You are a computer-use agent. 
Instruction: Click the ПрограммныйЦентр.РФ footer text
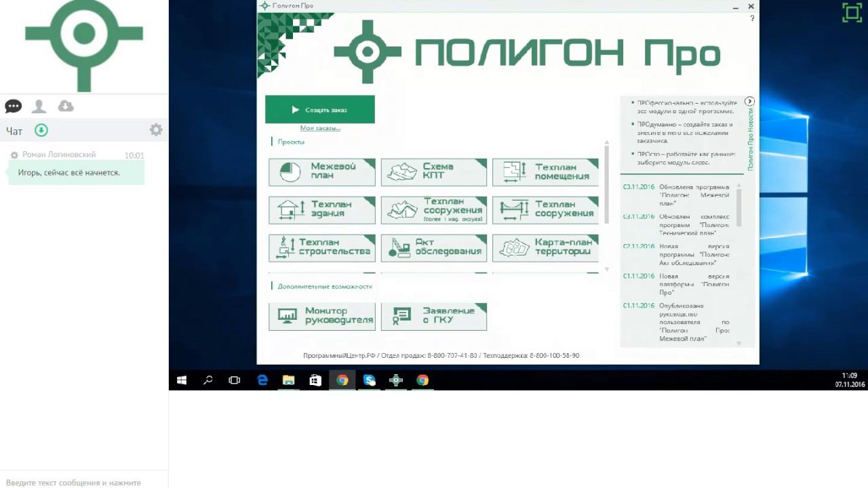(339, 355)
